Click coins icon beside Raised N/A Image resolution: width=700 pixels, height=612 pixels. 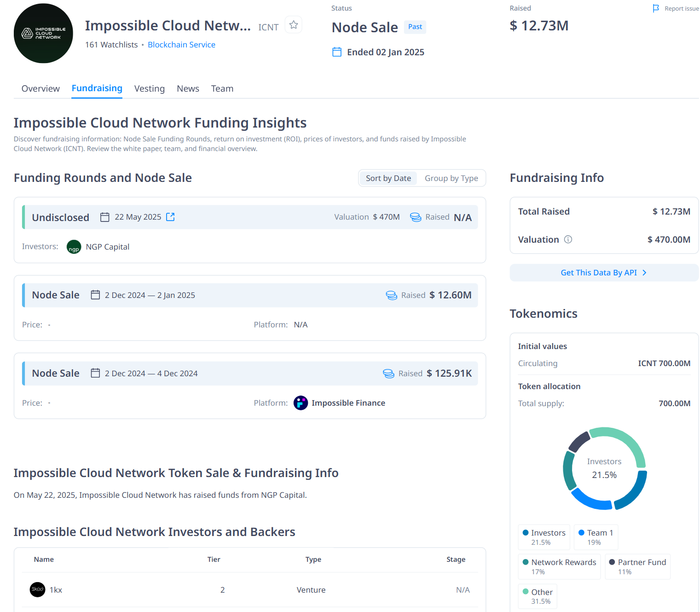tap(416, 217)
